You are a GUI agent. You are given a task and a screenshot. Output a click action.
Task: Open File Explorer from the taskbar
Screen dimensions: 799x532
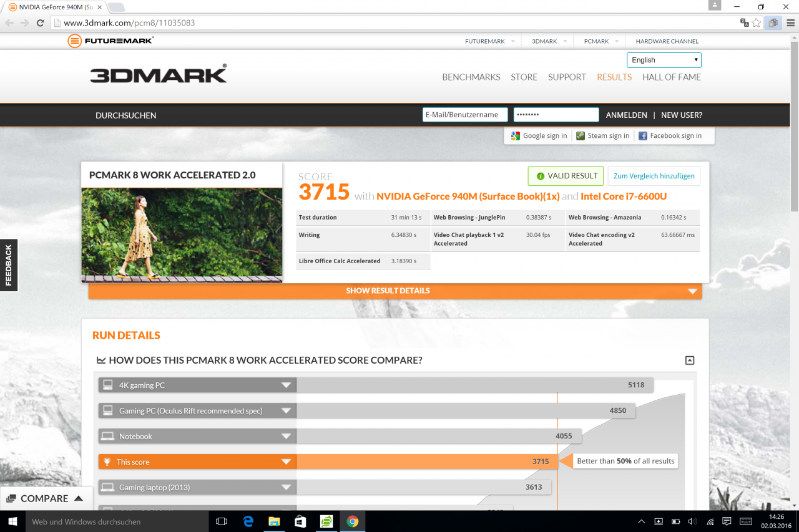pos(274,521)
